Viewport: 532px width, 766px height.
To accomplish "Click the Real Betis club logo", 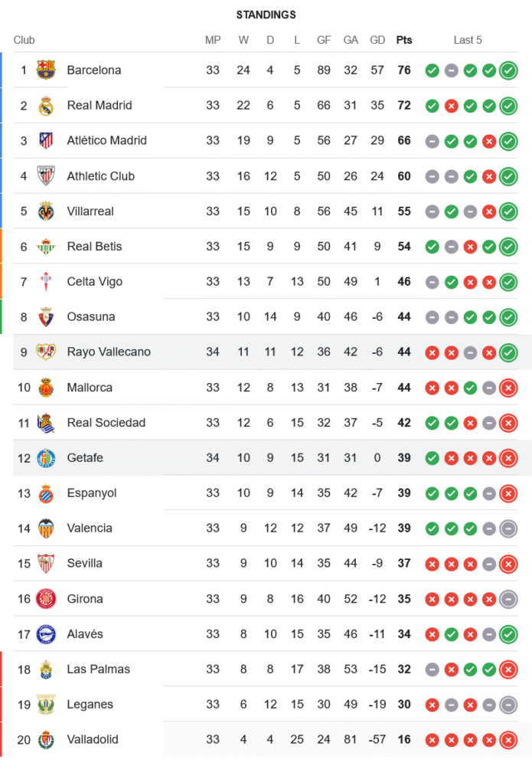I will pyautogui.click(x=46, y=247).
